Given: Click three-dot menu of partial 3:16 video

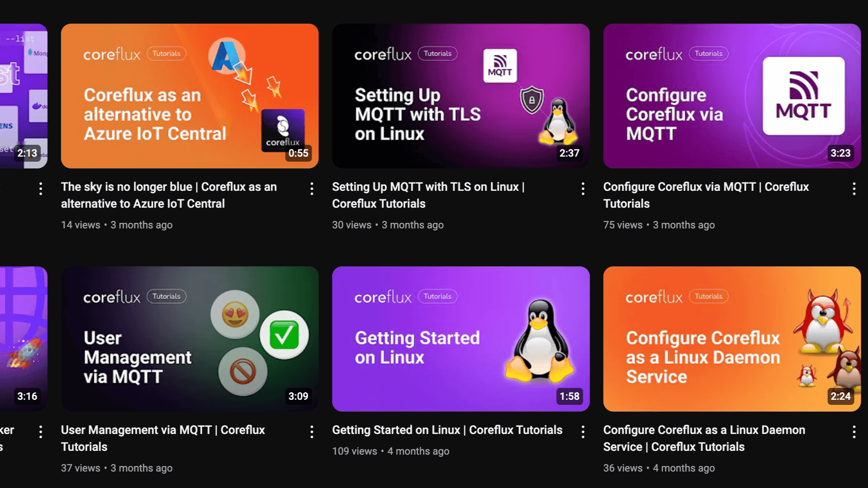Looking at the screenshot, I should pos(41,432).
